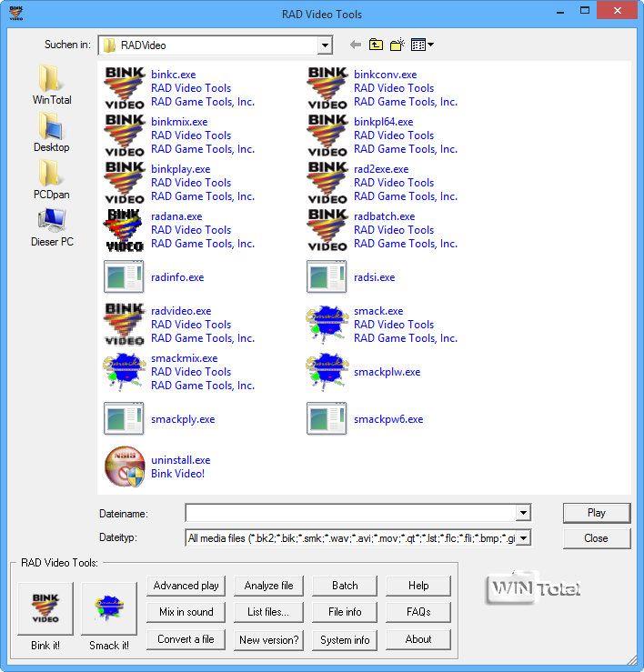Image resolution: width=644 pixels, height=672 pixels.
Task: Select the rad2exe.exe file name
Action: click(381, 169)
